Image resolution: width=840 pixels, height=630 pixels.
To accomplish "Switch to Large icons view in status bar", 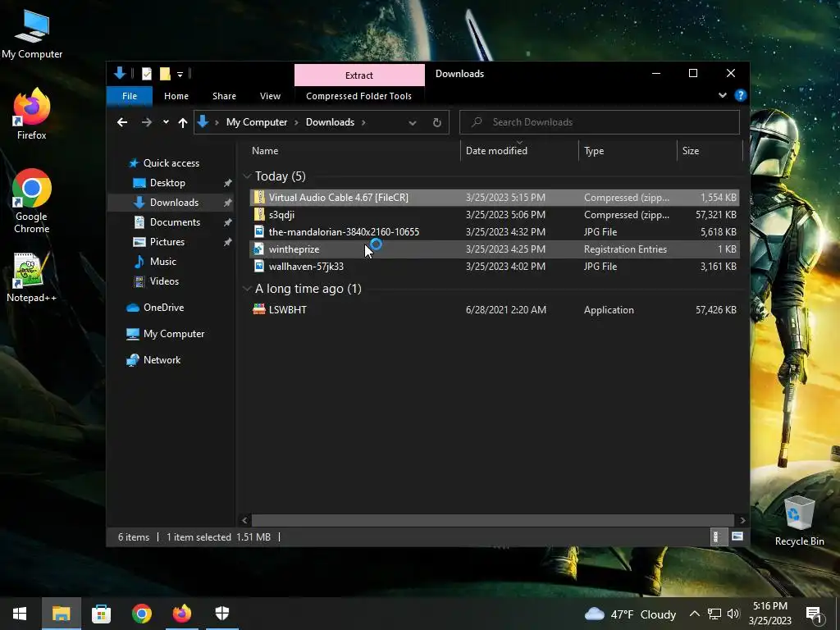I will [737, 536].
